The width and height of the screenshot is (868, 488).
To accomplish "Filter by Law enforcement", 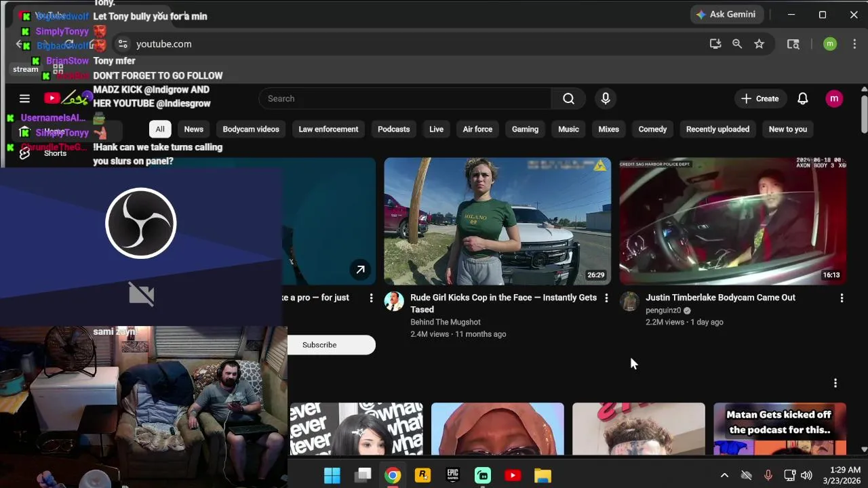I will 328,129.
